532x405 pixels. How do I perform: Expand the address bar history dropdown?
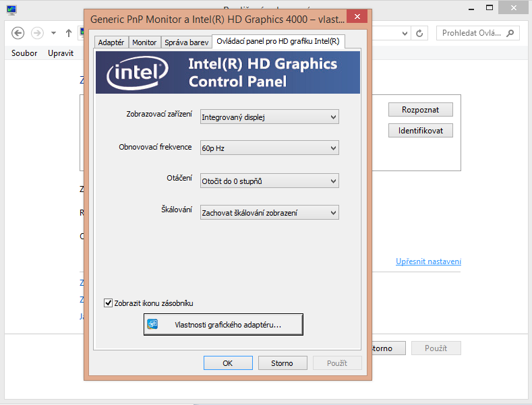[405, 33]
